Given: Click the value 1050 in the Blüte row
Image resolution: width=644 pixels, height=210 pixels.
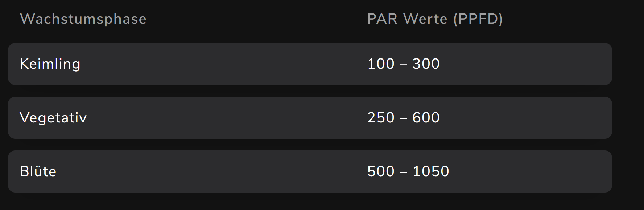Looking at the screenshot, I should (x=431, y=171).
